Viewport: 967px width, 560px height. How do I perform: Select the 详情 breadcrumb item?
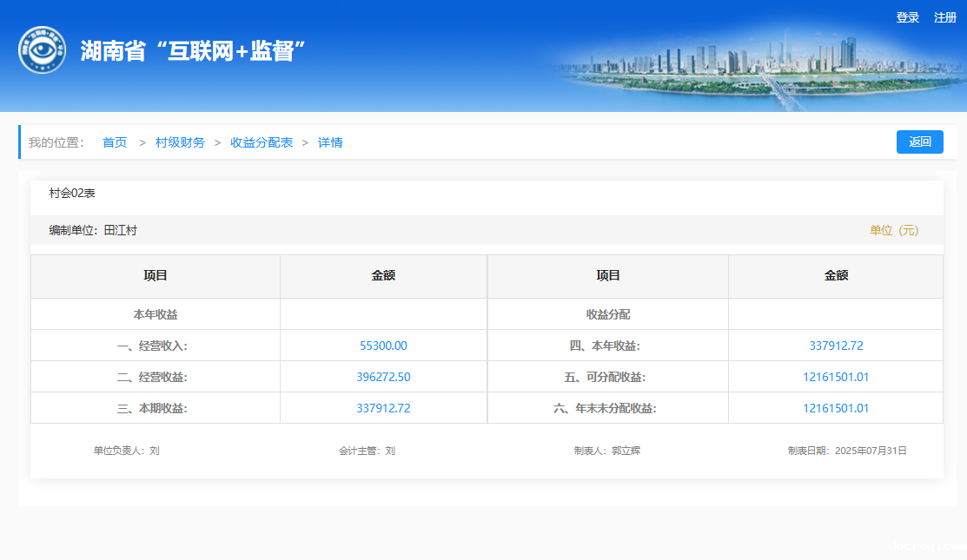[330, 142]
